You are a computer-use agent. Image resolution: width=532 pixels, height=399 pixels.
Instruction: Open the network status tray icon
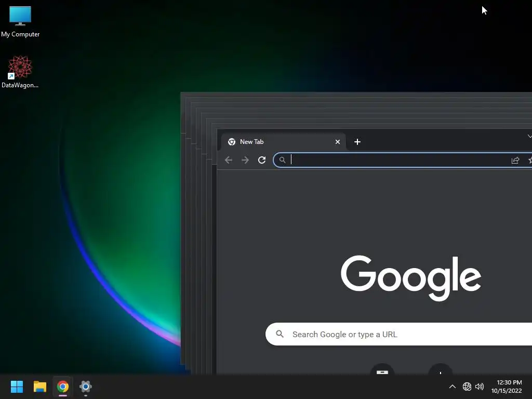tap(467, 387)
